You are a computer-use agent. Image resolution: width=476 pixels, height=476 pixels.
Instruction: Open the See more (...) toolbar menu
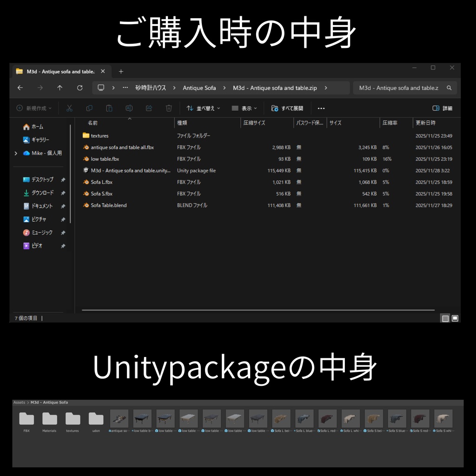[x=321, y=108]
